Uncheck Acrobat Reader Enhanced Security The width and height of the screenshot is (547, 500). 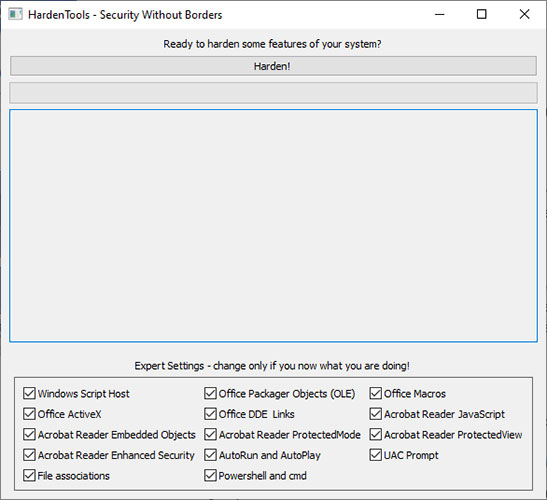pos(29,455)
